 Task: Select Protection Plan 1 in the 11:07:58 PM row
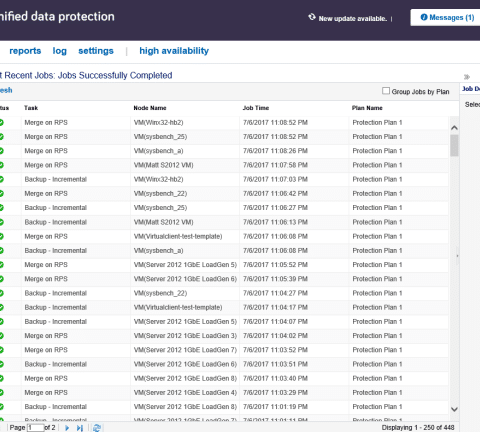[377, 165]
